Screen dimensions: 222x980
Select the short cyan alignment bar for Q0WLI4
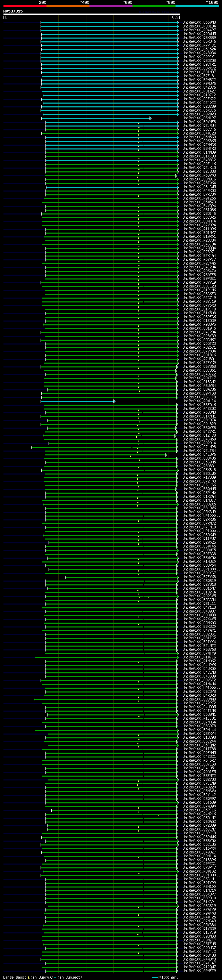pos(78,402)
